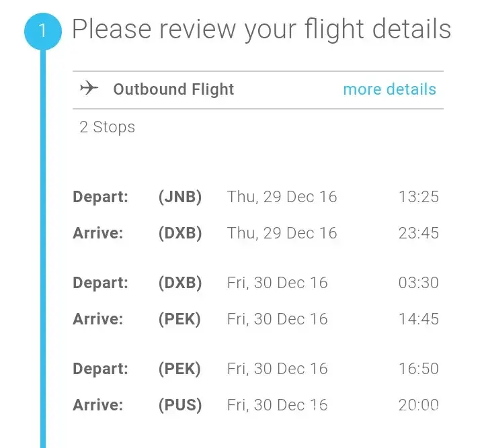Screen dimensions: 484x448
Task: Click the PUS arrival airport code
Action: tap(180, 405)
